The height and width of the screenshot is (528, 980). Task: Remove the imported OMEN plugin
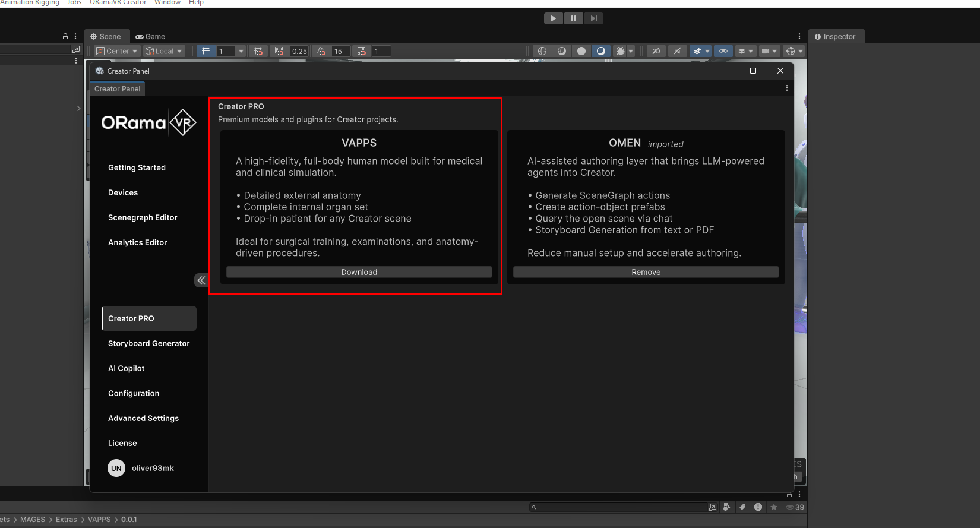pos(646,272)
